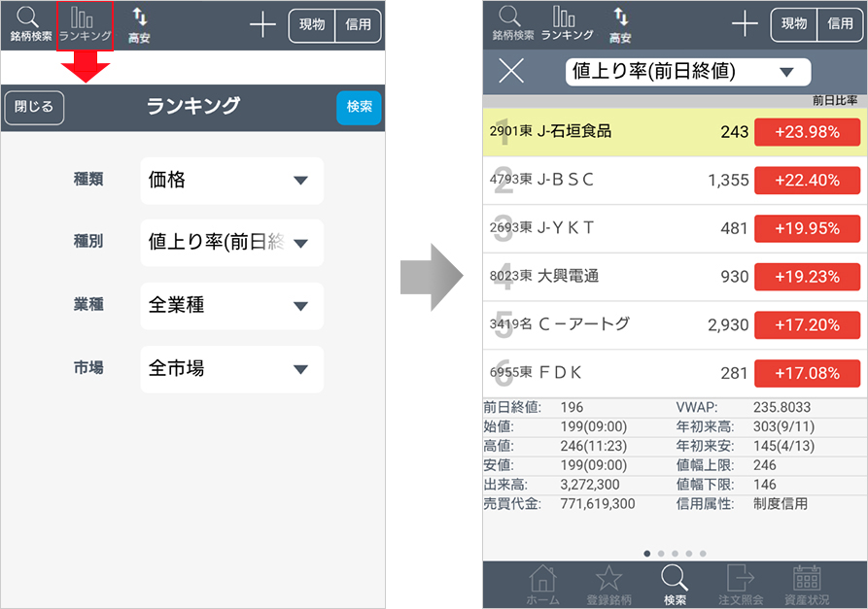The image size is (868, 609).
Task: Select the 検索 tab in the bottom bar
Action: point(675,584)
